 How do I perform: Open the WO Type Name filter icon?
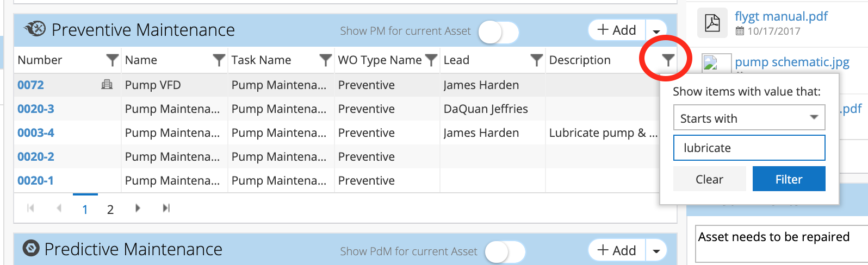[431, 60]
